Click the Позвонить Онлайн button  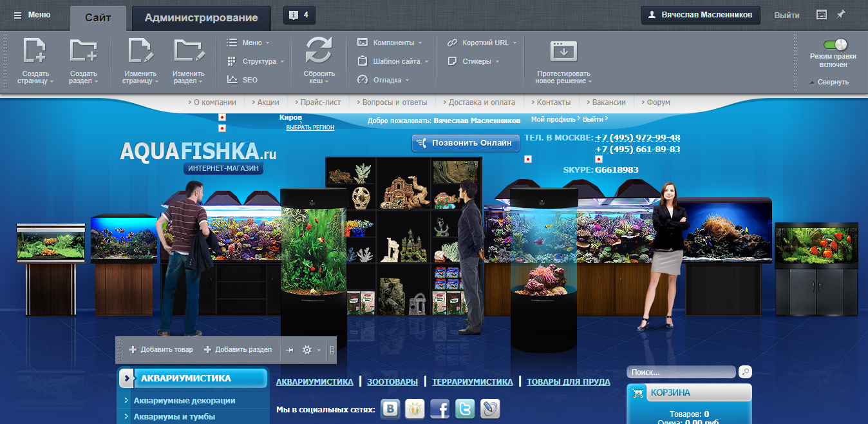466,143
